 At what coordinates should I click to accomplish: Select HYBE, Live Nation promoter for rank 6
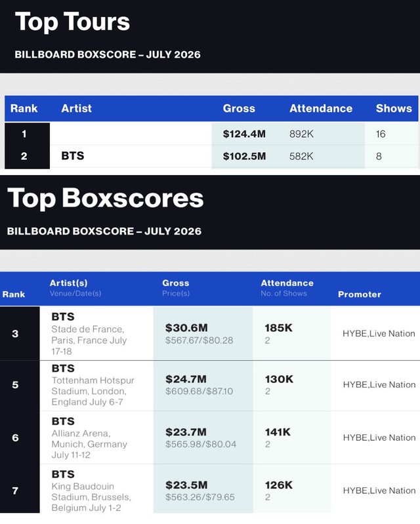pos(379,437)
